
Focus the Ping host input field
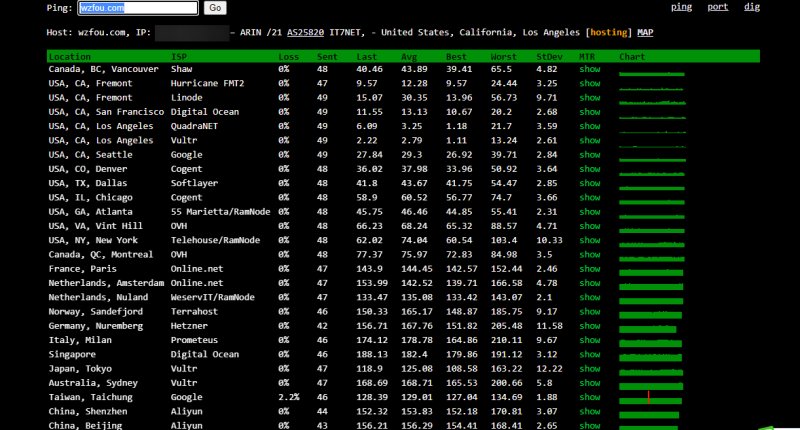click(x=138, y=8)
